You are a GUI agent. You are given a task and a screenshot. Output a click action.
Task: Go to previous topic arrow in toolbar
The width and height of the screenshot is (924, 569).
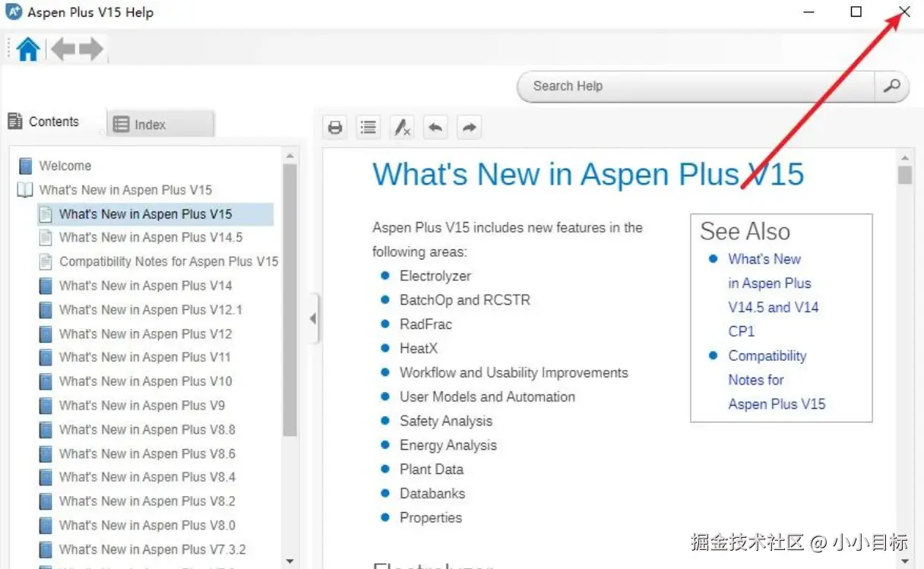click(x=435, y=128)
